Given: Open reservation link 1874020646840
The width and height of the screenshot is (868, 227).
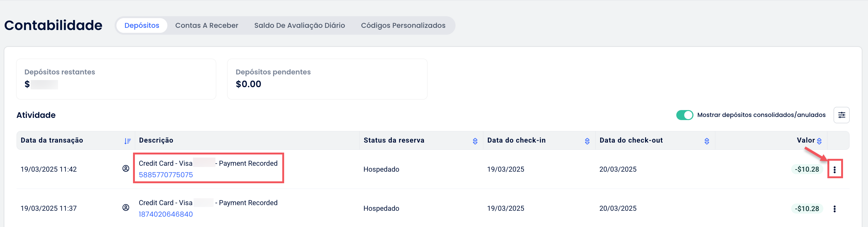Looking at the screenshot, I should (166, 214).
